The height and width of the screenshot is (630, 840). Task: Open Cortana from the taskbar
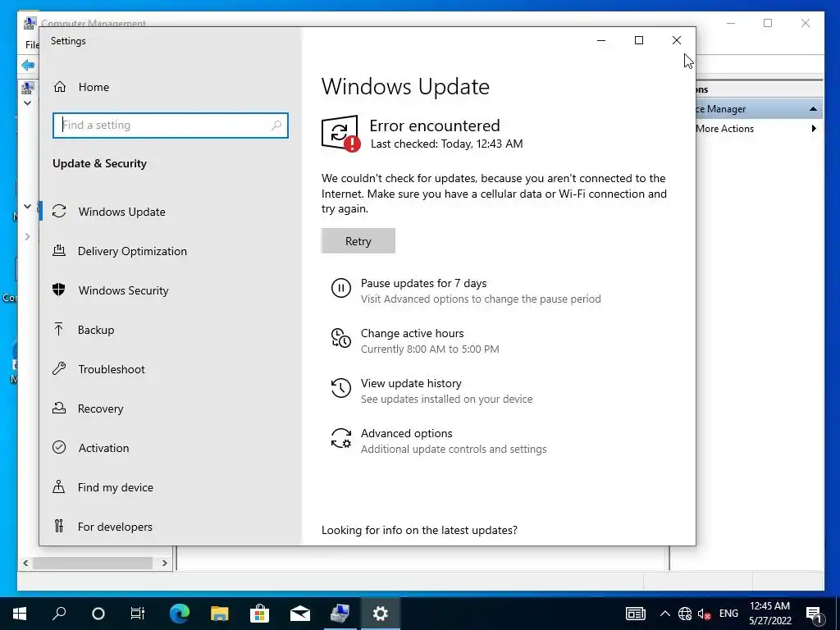point(98,614)
